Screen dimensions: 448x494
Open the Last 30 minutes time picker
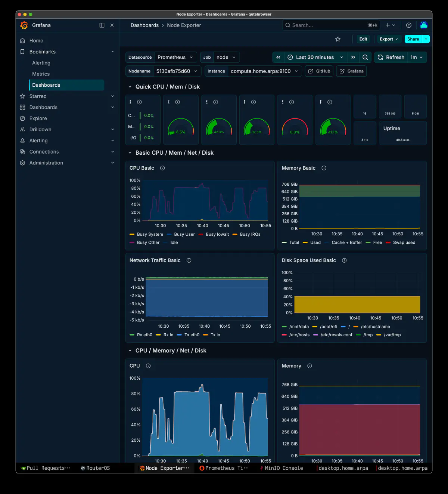315,57
